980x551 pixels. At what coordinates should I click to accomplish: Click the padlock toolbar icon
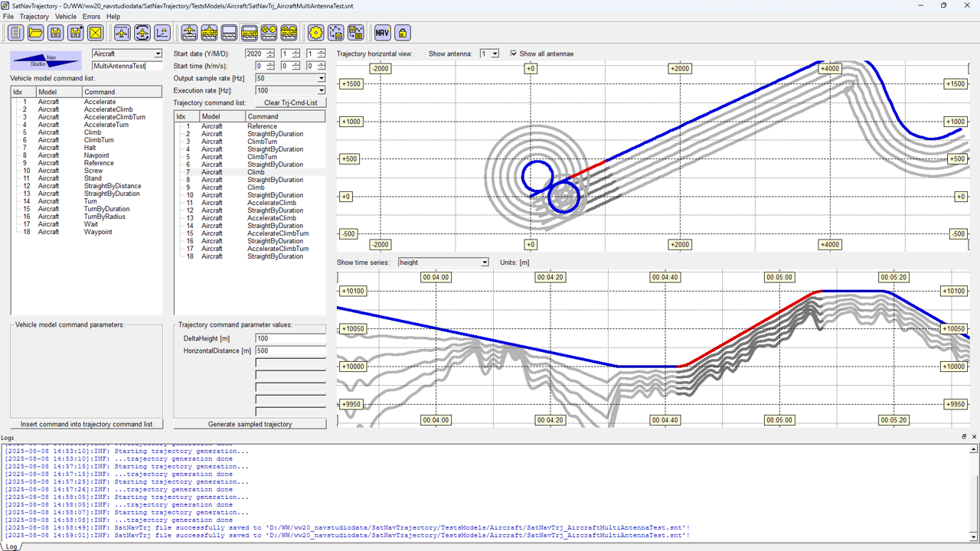pos(402,32)
